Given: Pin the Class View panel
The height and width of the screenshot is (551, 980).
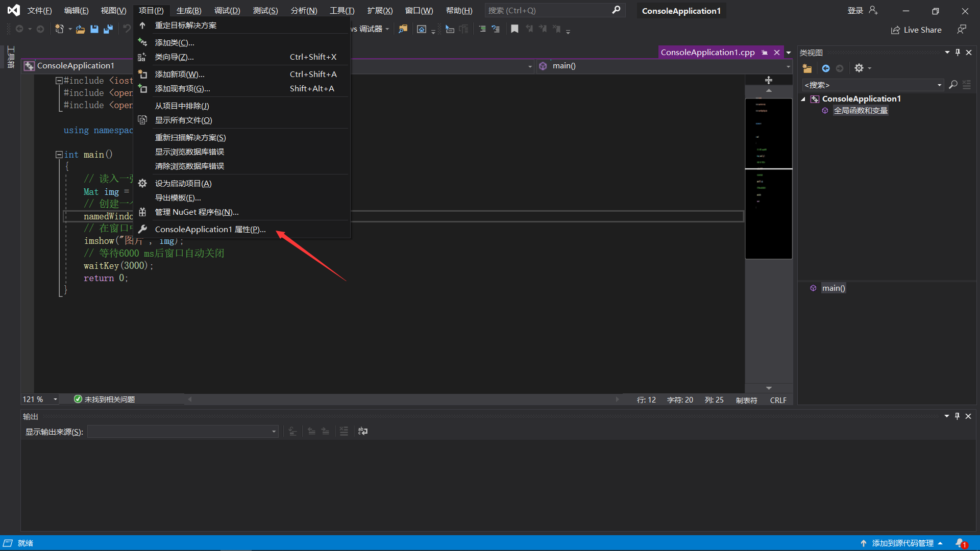Looking at the screenshot, I should (958, 53).
